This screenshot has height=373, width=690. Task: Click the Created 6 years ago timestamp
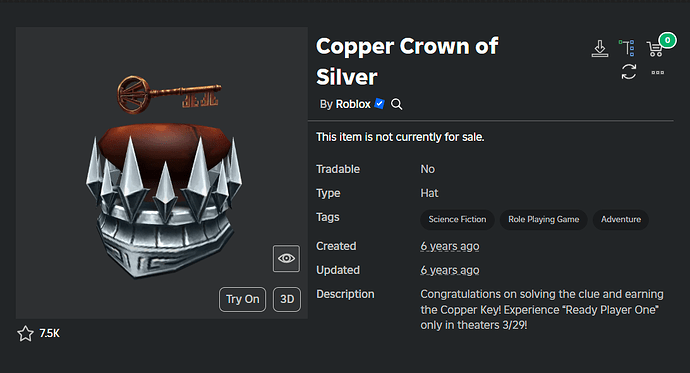coord(450,246)
